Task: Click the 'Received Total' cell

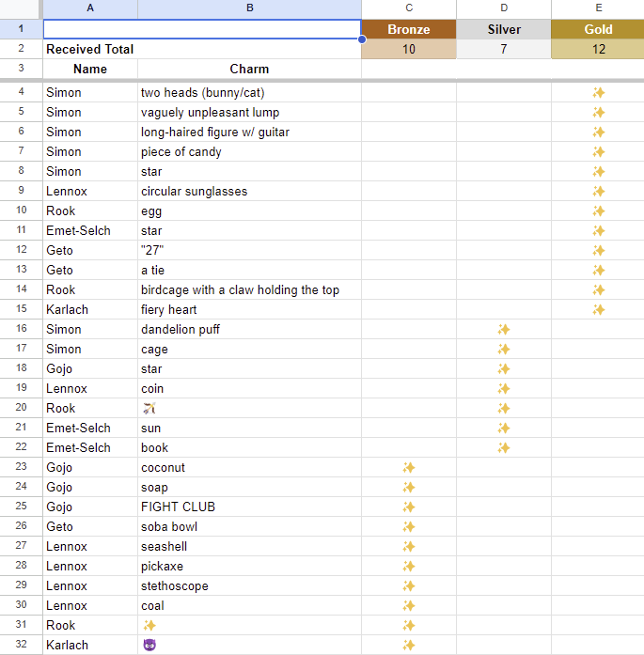Action: [202, 49]
